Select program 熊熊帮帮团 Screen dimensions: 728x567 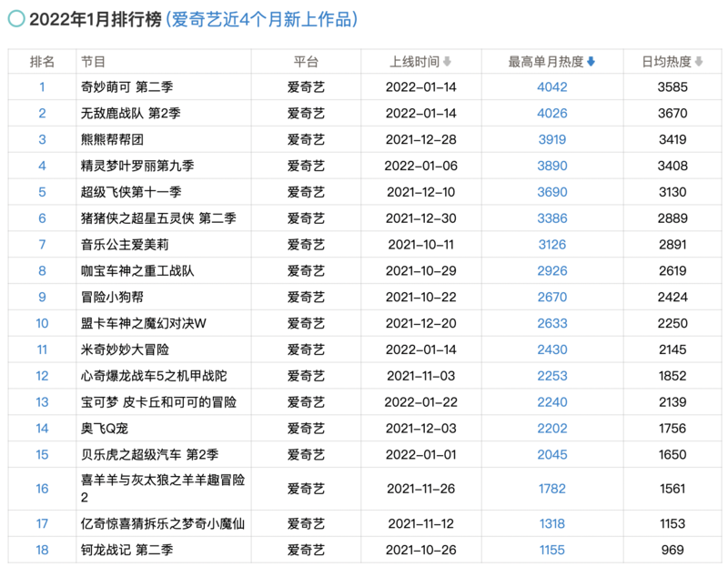tap(112, 139)
